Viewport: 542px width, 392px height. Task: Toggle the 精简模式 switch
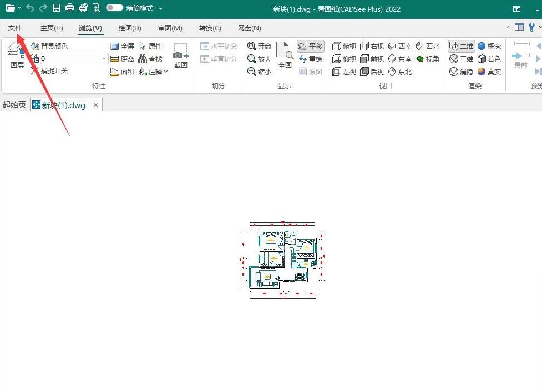114,8
